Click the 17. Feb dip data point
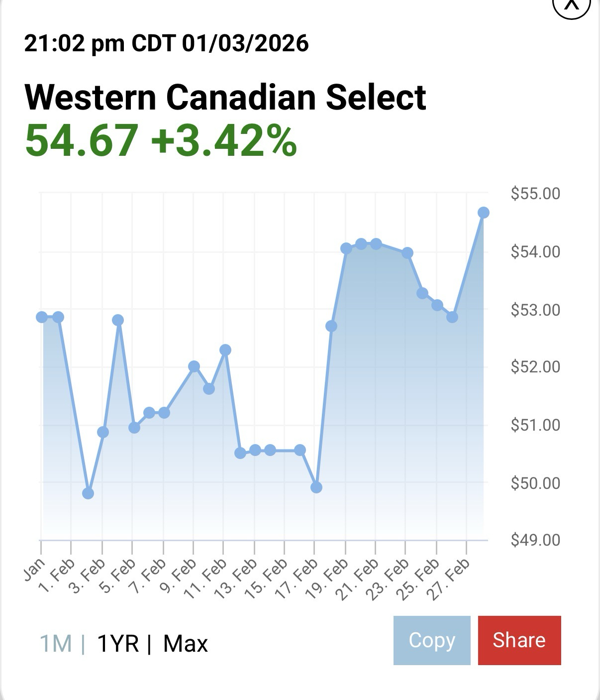The image size is (600, 700). click(316, 487)
